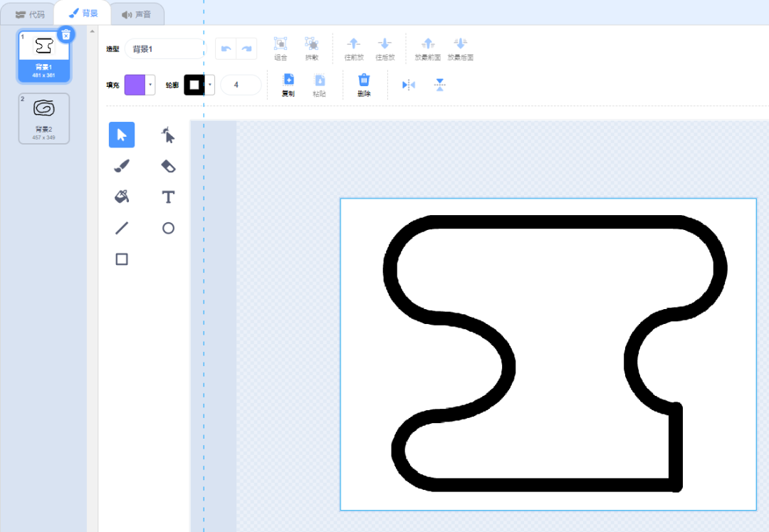Flip the selection horizontally

coord(408,85)
